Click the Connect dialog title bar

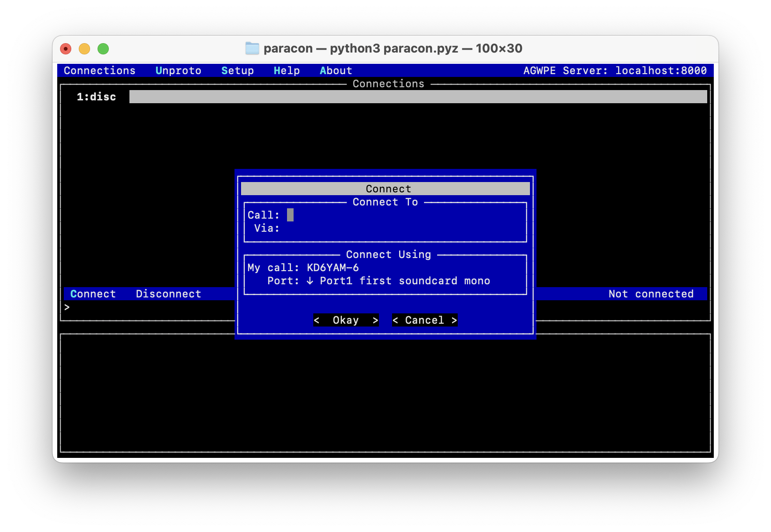point(385,189)
